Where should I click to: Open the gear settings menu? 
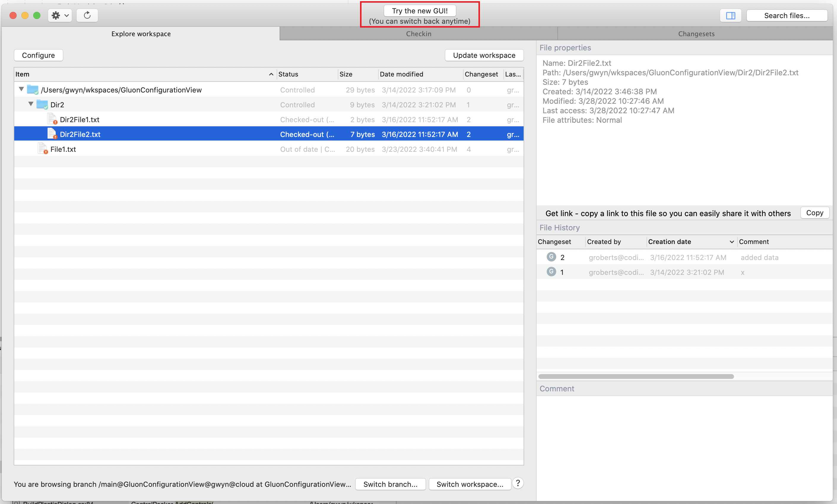coord(56,15)
